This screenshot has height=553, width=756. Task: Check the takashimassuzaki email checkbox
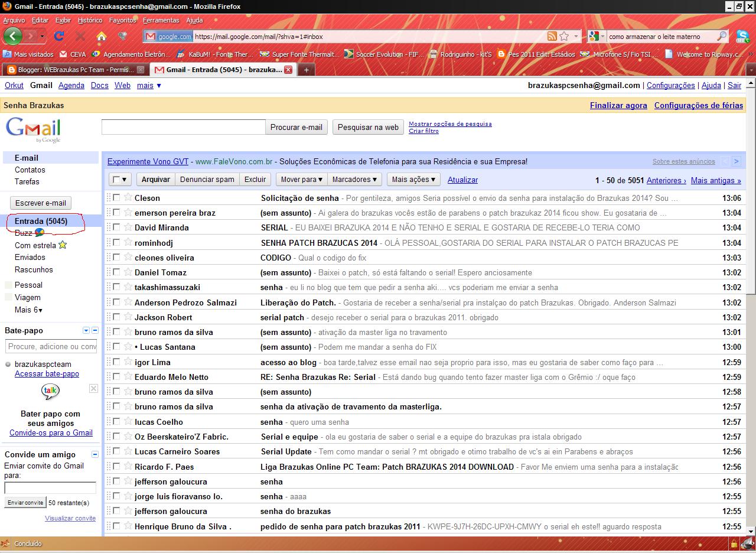[116, 287]
